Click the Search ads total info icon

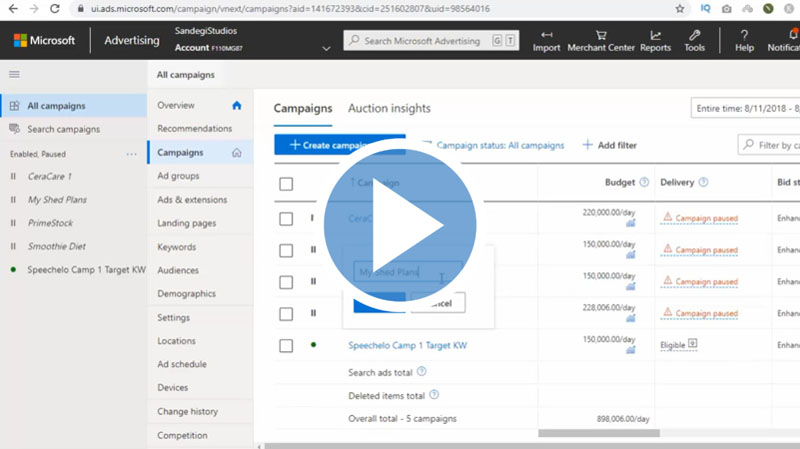[421, 371]
